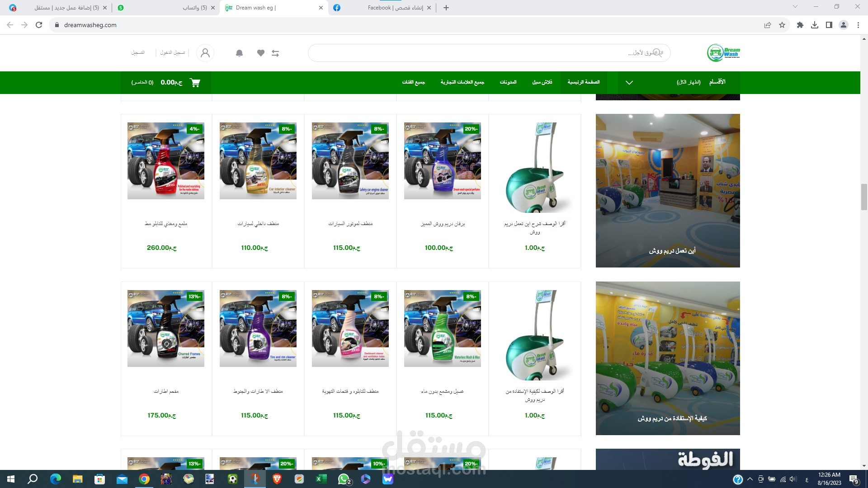
Task: Open the الفوطة banner image
Action: pyautogui.click(x=668, y=459)
